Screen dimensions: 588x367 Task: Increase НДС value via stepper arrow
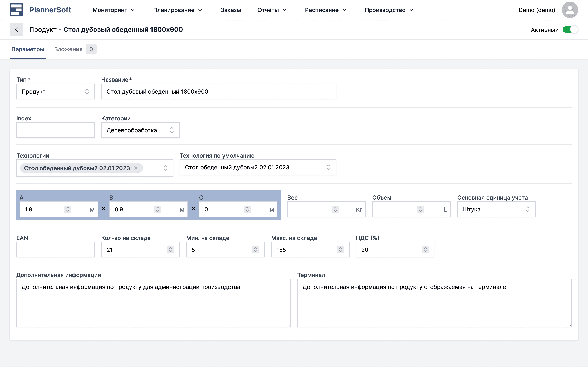[425, 248]
